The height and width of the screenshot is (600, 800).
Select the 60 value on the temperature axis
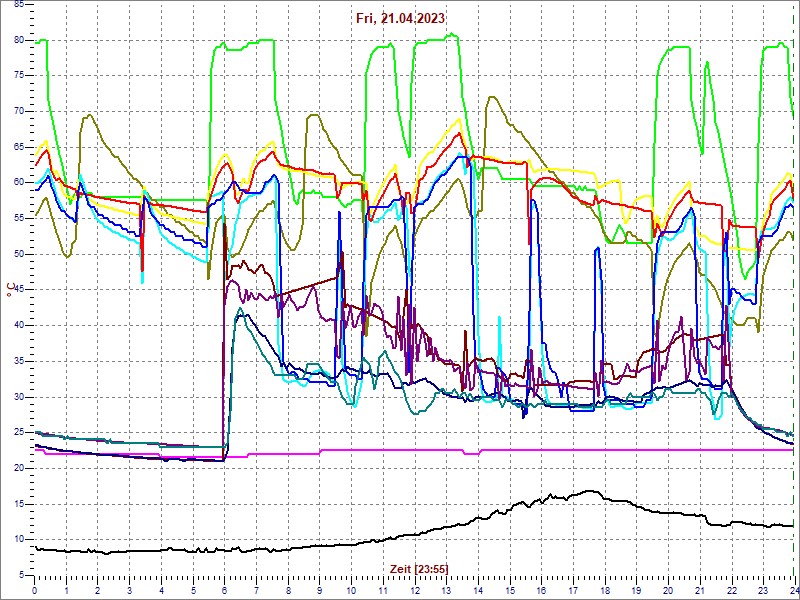[18, 183]
